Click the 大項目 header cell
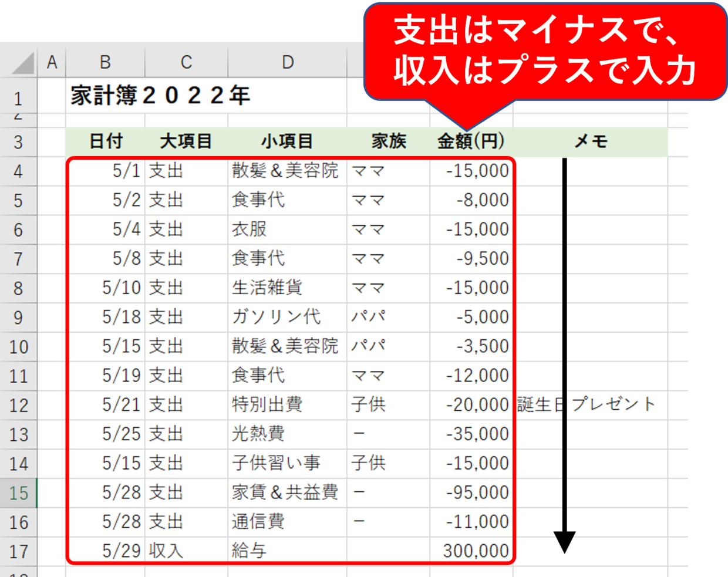 [x=186, y=141]
